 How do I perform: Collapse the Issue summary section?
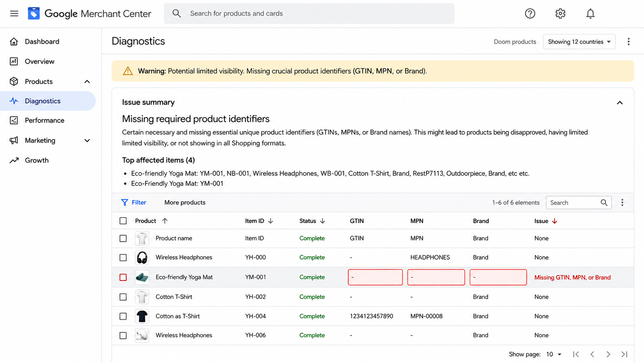tap(619, 102)
